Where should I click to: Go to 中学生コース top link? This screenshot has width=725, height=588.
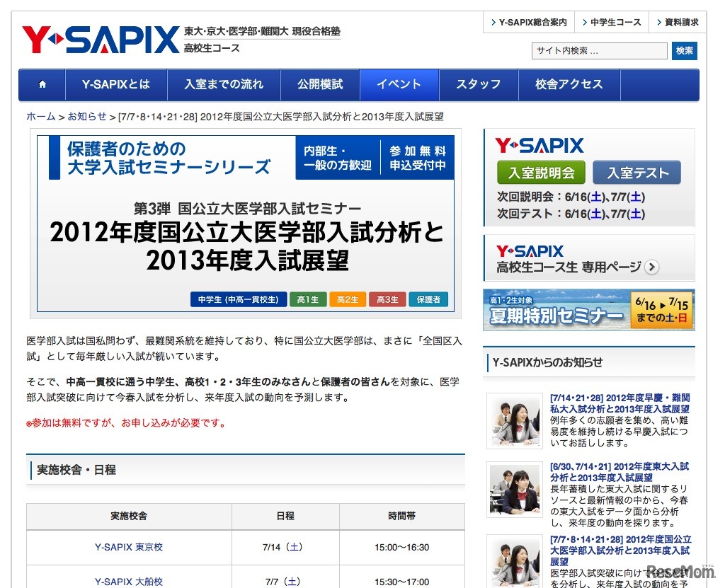pos(612,23)
